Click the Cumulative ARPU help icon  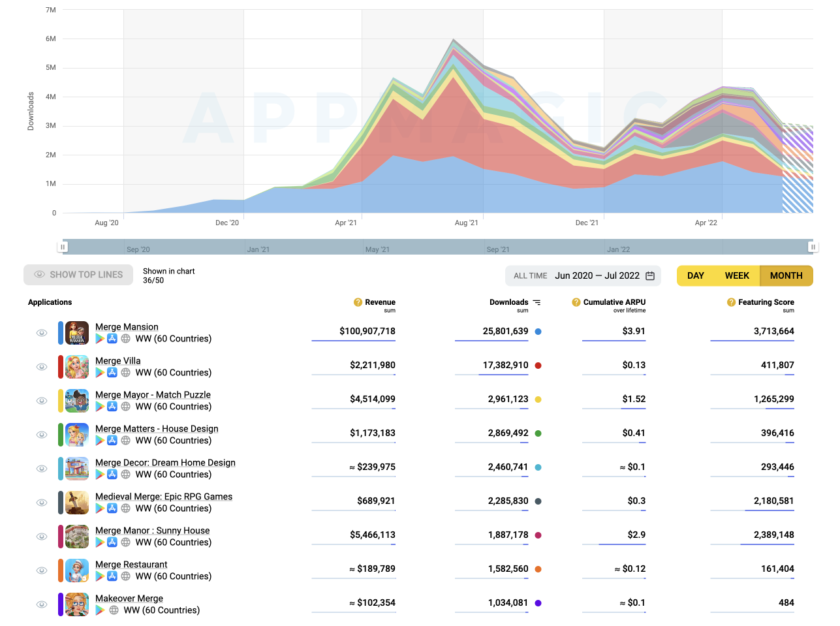pos(576,302)
